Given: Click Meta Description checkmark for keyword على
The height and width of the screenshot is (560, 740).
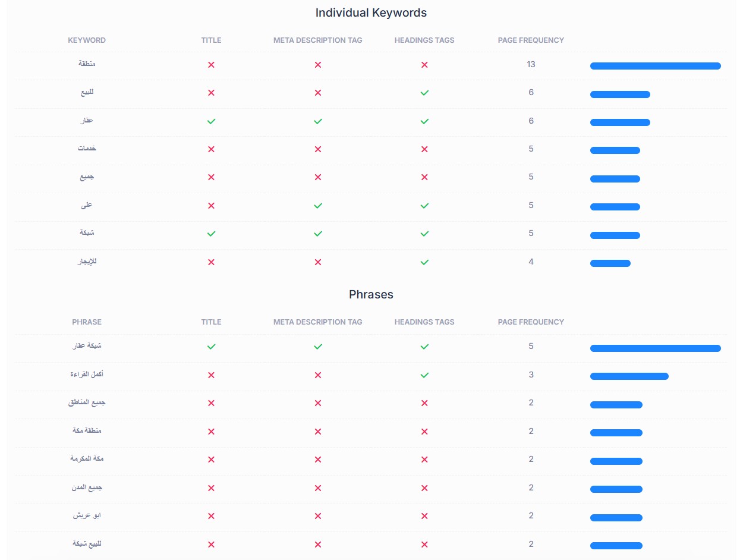Looking at the screenshot, I should [318, 206].
